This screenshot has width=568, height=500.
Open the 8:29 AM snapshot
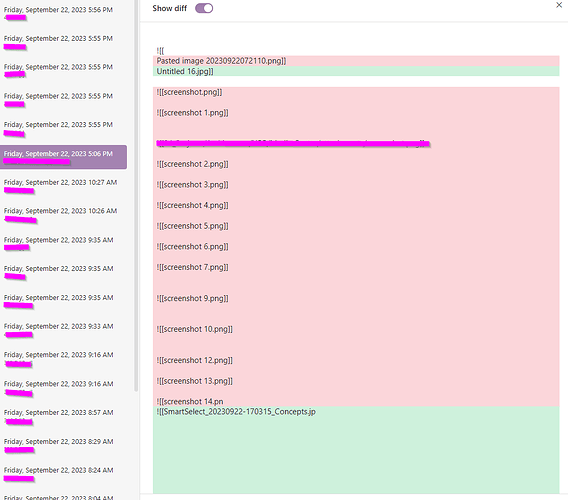point(63,445)
